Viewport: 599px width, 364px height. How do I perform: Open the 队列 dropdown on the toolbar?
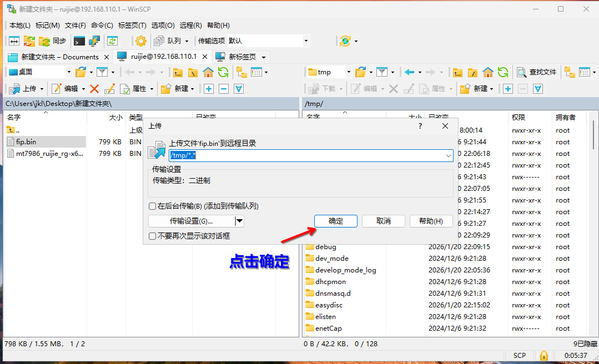(189, 41)
